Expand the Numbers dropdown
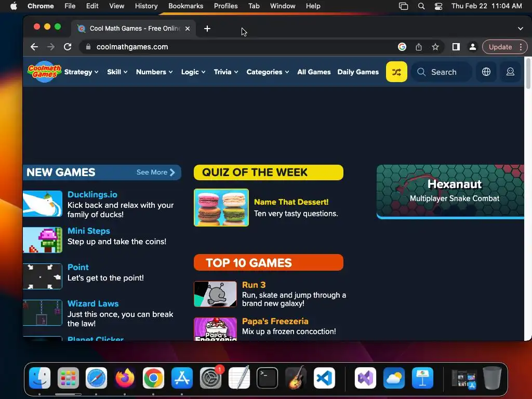The height and width of the screenshot is (399, 532). 154,72
